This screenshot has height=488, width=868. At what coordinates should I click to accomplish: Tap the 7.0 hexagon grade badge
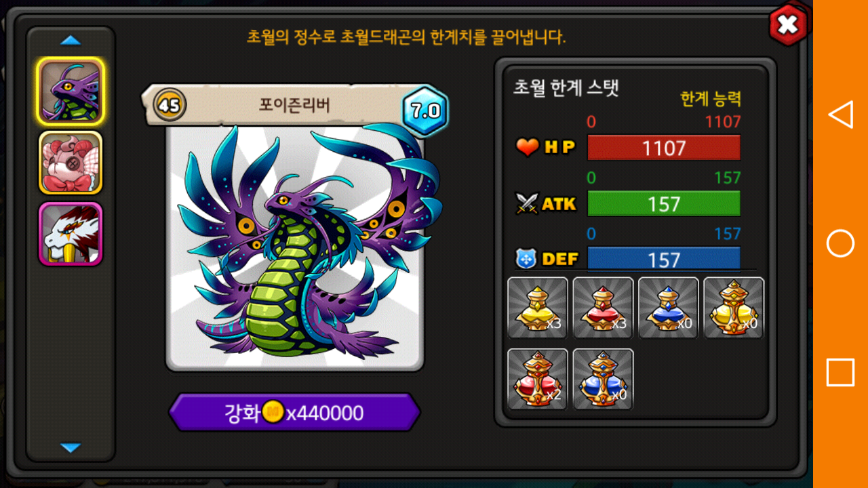point(425,110)
